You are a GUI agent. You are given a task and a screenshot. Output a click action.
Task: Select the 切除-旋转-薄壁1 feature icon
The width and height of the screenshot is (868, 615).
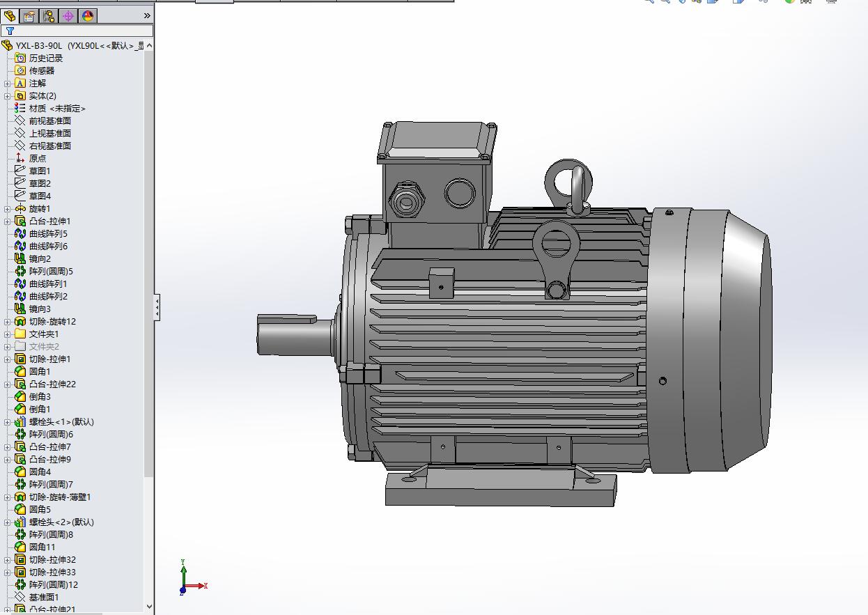pos(20,497)
